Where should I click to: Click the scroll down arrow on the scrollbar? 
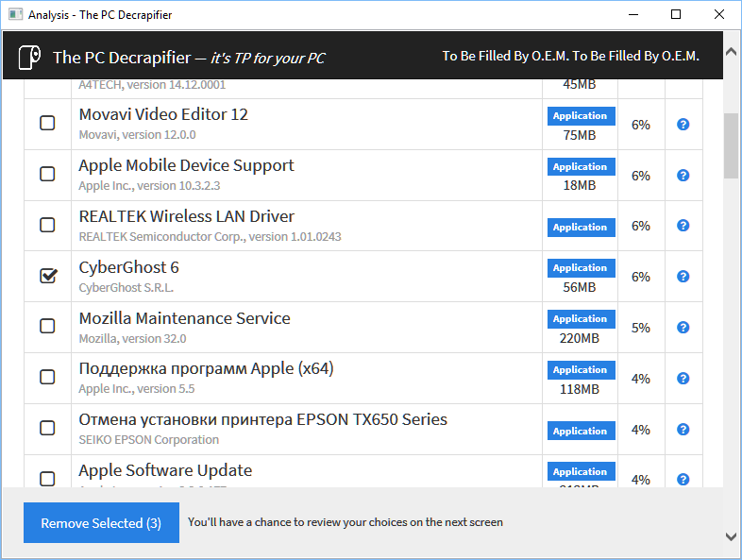point(732,536)
